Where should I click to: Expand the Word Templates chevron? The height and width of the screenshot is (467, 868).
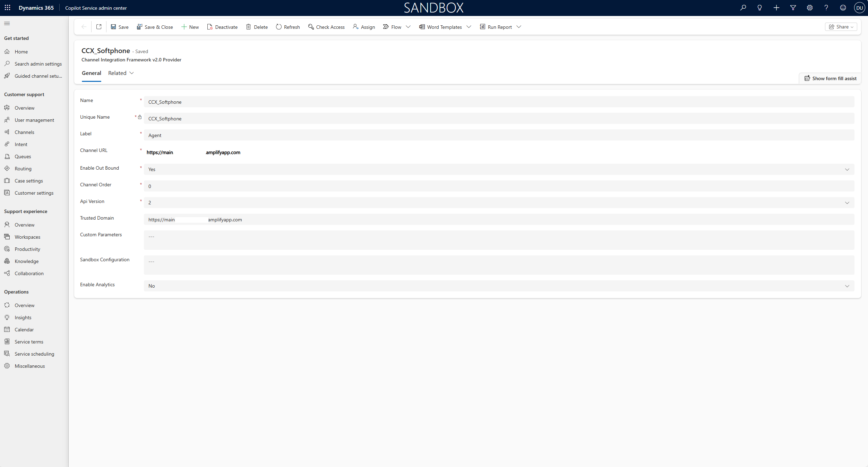[469, 27]
